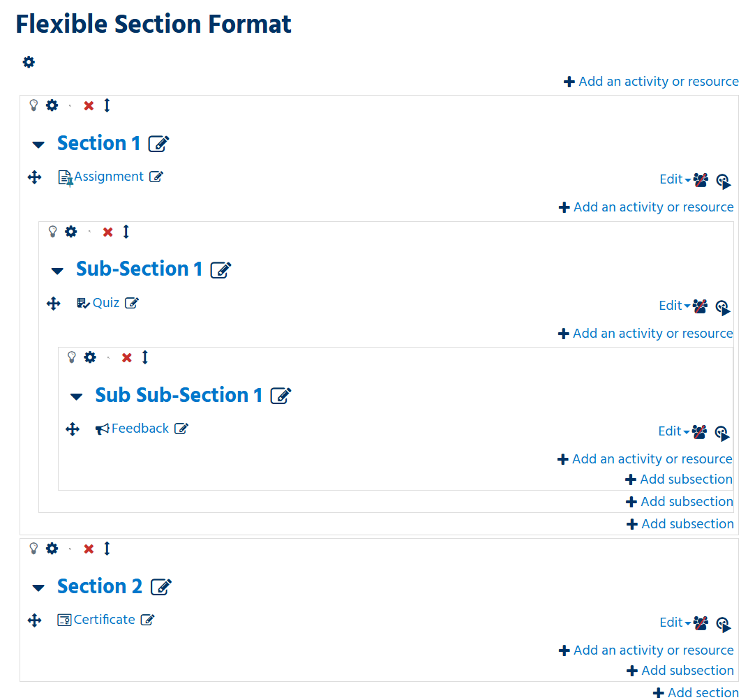Rename Section 2 via its pencil icon
748x700 pixels.
point(161,586)
